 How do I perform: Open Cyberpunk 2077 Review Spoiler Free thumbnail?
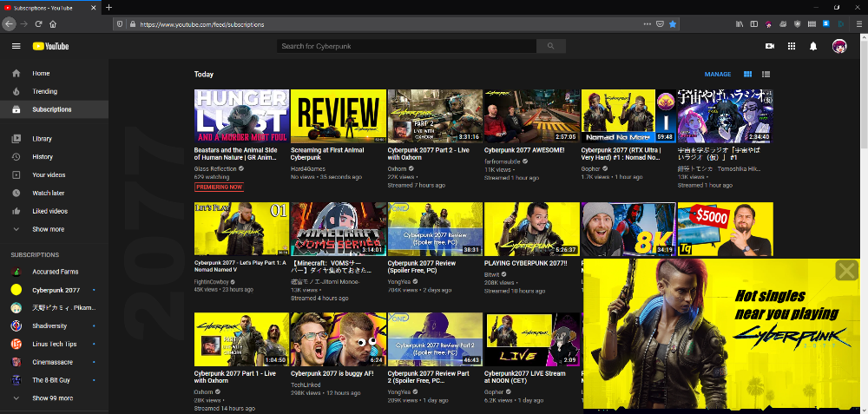click(435, 228)
